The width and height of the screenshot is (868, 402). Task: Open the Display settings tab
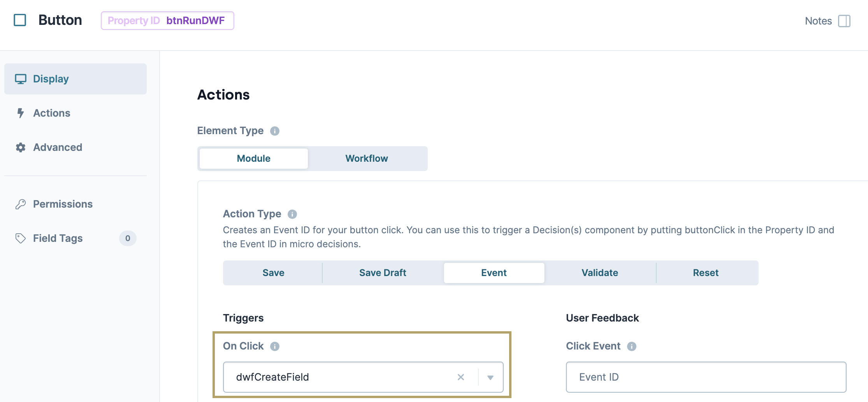pos(76,79)
